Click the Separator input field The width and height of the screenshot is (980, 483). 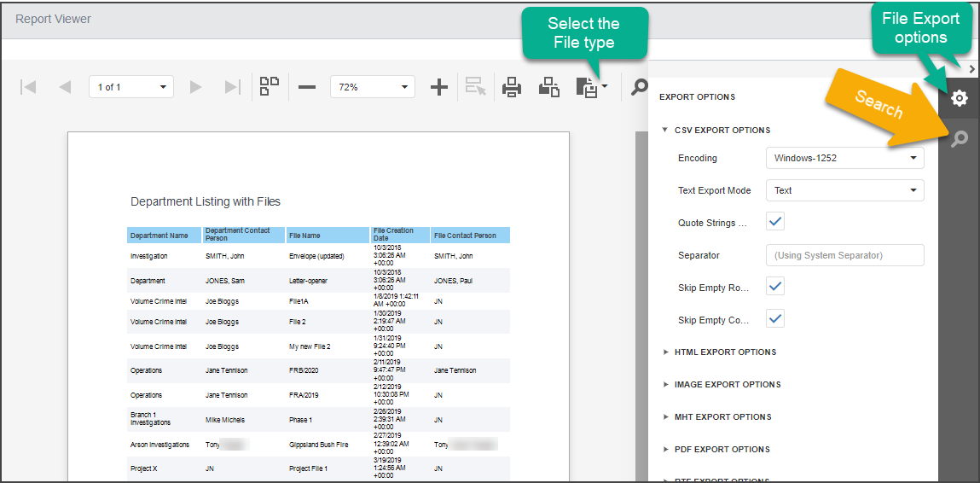(845, 255)
